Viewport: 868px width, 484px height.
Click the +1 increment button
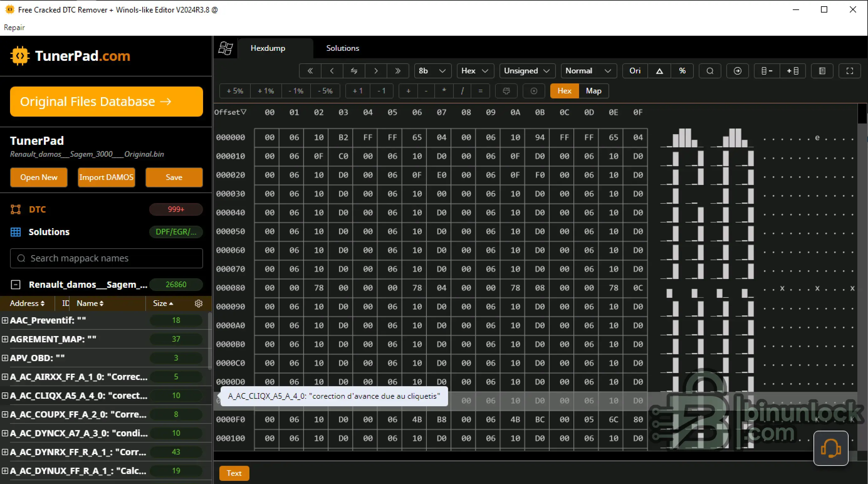coord(358,91)
